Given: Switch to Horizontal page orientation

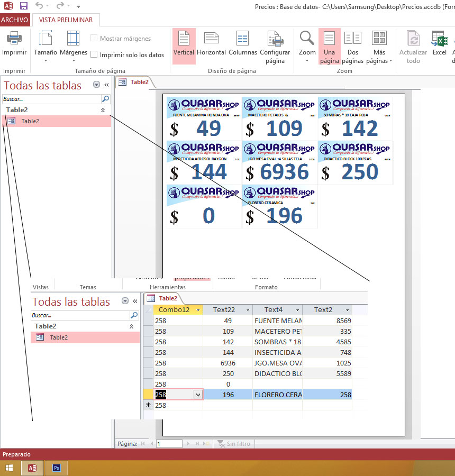Looking at the screenshot, I should [x=212, y=44].
